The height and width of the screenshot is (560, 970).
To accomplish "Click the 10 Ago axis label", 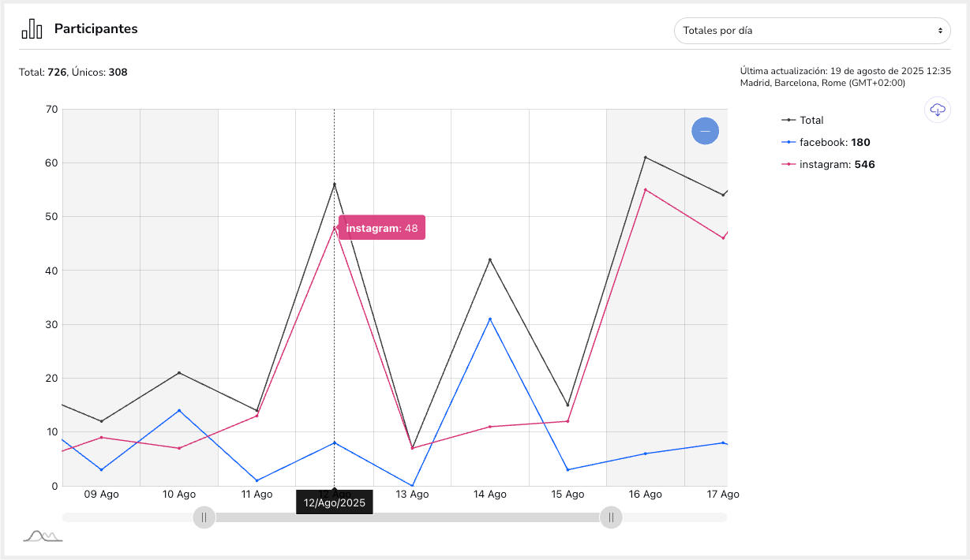I will point(179,495).
